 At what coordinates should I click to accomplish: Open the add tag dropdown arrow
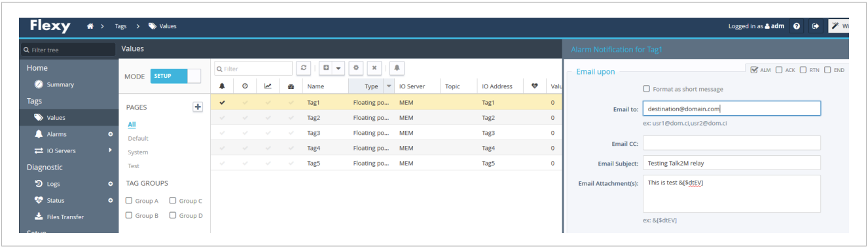(x=338, y=68)
